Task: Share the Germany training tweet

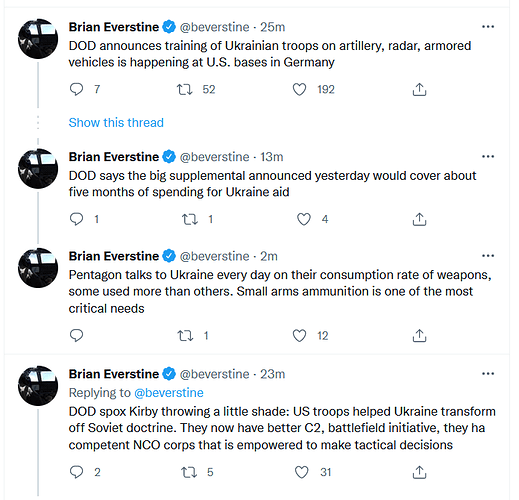Action: 419,89
